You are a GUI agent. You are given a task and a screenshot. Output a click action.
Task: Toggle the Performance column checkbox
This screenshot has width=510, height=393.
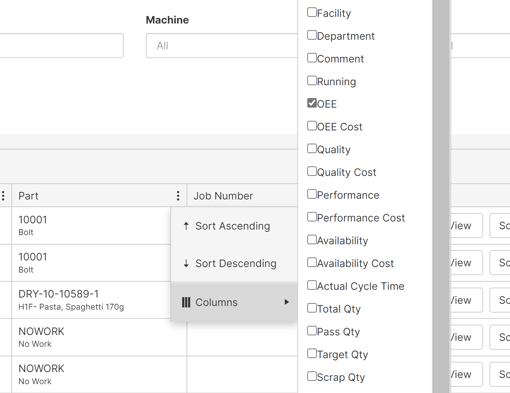(312, 194)
